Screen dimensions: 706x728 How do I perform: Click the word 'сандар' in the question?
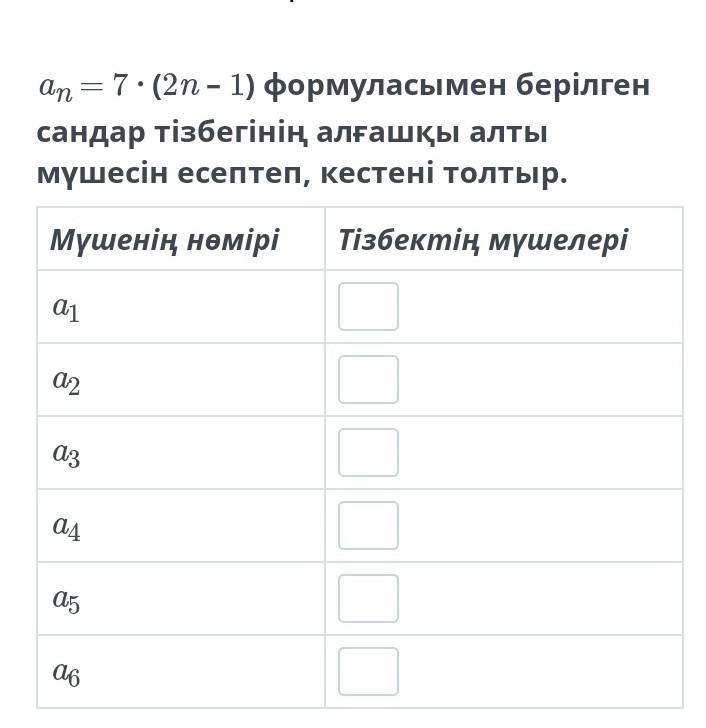click(x=91, y=134)
